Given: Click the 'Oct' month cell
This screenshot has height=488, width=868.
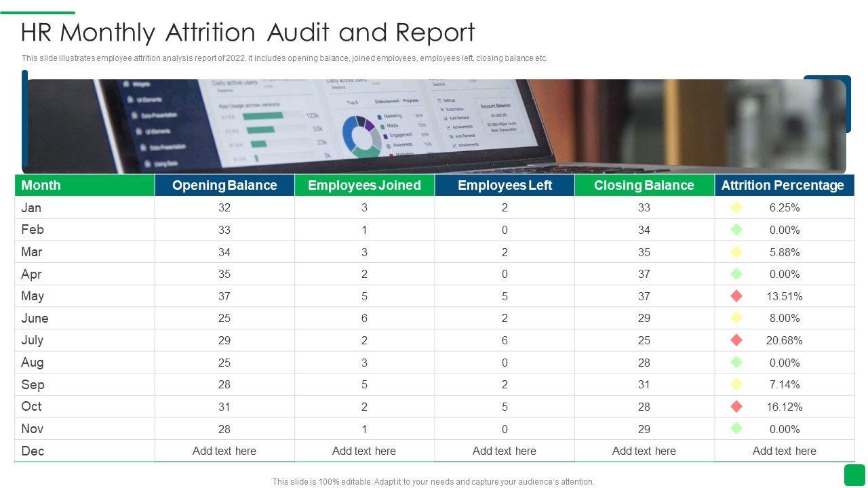Looking at the screenshot, I should [85, 407].
